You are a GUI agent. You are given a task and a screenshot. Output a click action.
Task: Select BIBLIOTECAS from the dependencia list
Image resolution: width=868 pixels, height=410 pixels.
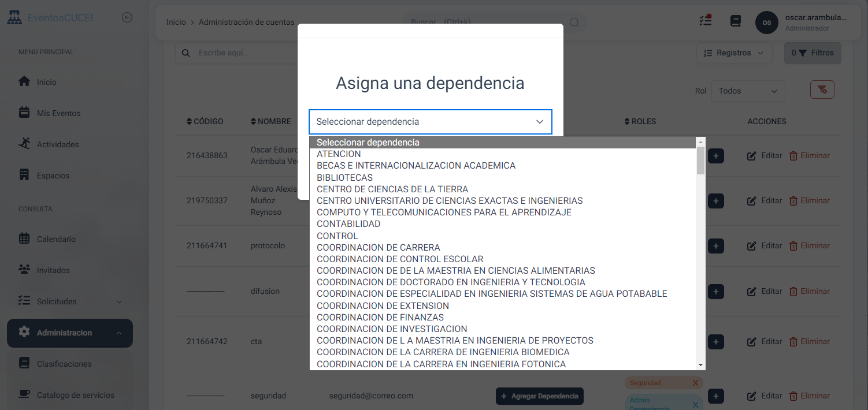344,177
